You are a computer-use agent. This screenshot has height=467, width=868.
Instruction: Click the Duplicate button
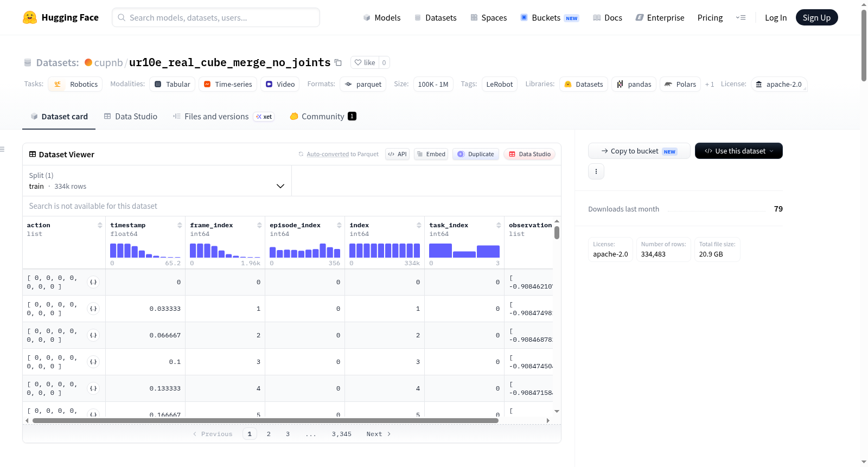(x=476, y=154)
